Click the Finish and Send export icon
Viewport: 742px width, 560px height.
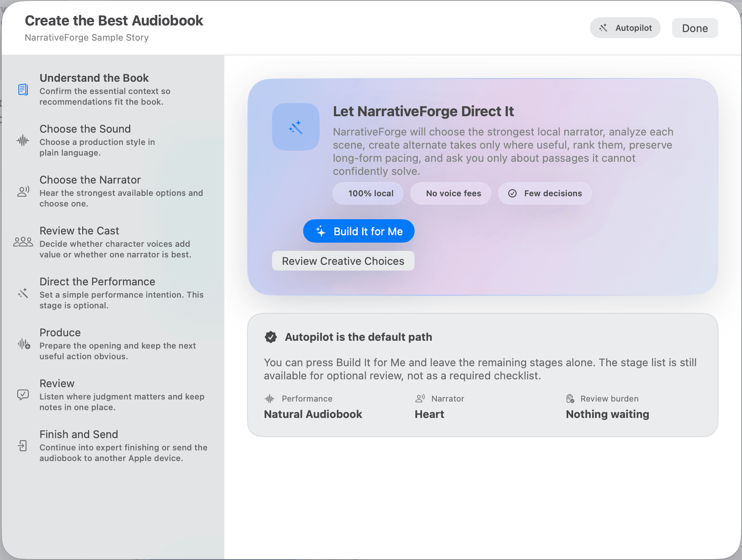(x=23, y=445)
